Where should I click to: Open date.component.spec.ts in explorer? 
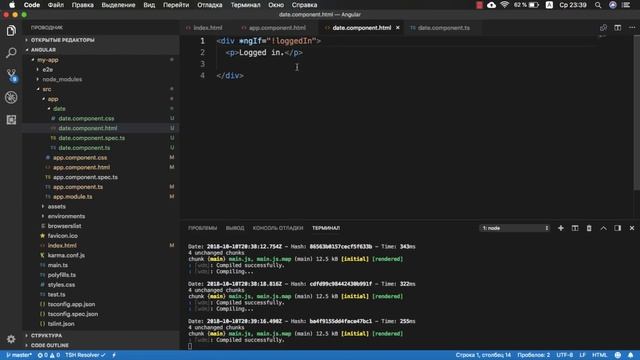pyautogui.click(x=91, y=138)
